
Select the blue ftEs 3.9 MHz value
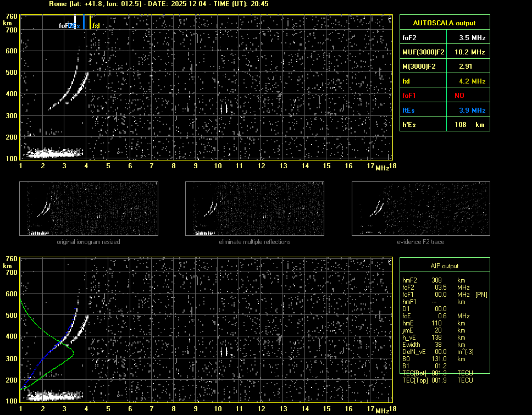click(x=472, y=110)
